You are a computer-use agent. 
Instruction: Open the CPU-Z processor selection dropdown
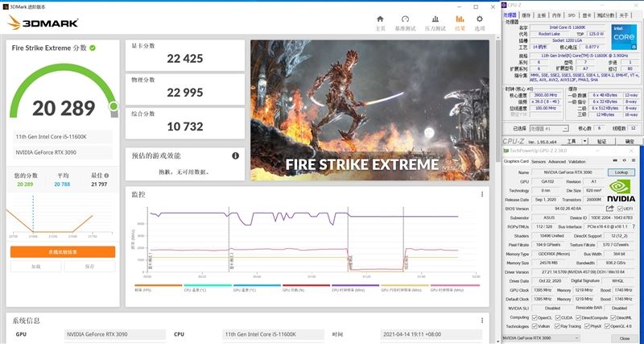pos(549,129)
